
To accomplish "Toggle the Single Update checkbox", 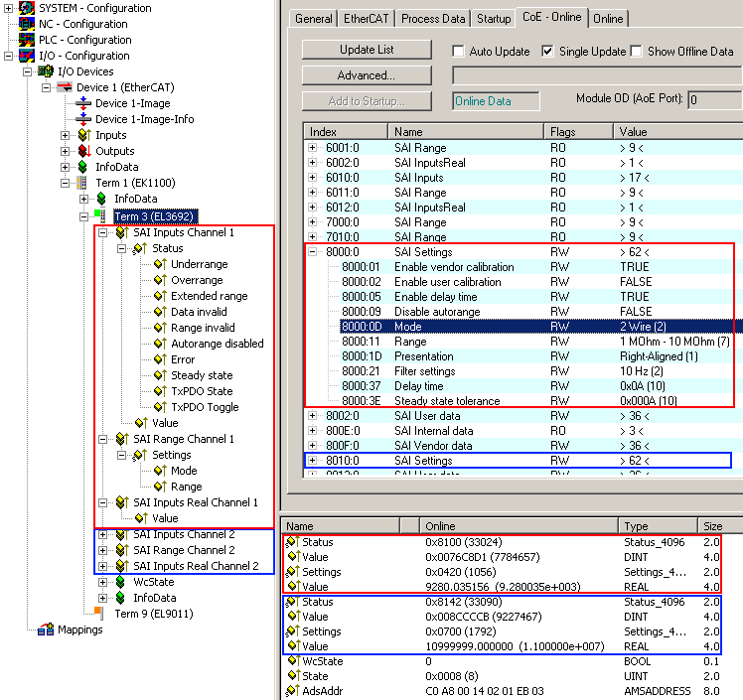I will pyautogui.click(x=547, y=52).
